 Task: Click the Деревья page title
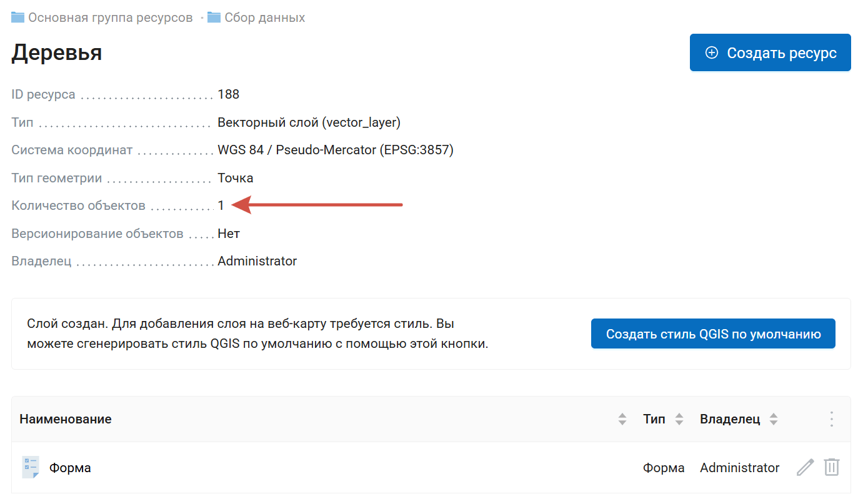pos(57,53)
